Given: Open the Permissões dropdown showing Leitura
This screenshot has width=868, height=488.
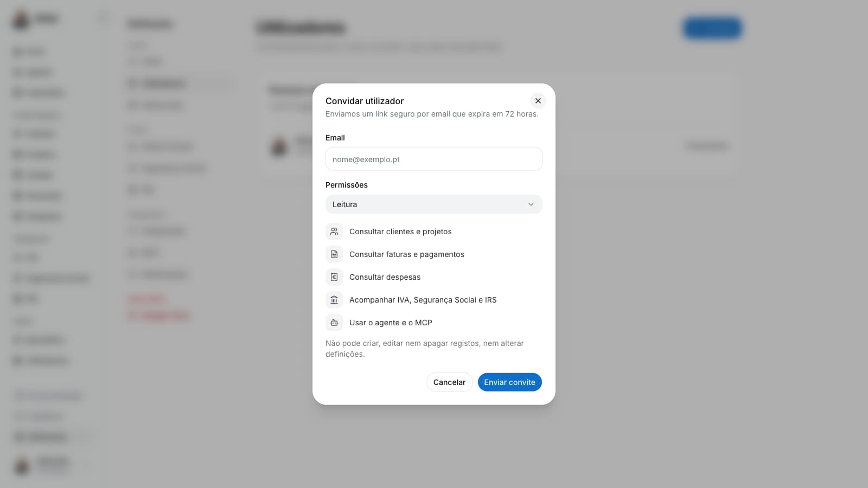Looking at the screenshot, I should 434,204.
